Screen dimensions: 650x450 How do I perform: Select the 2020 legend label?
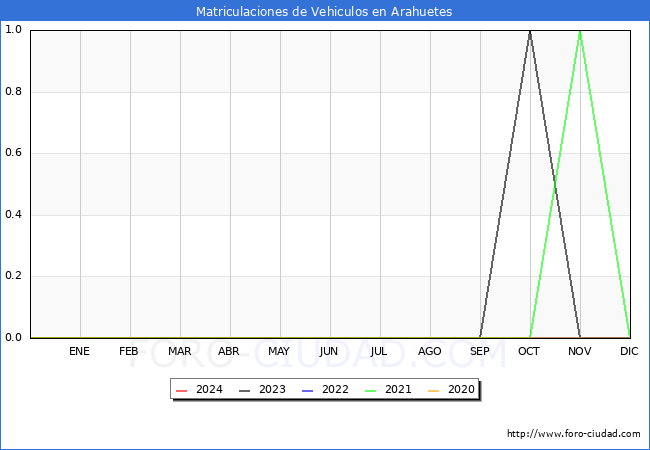(461, 390)
